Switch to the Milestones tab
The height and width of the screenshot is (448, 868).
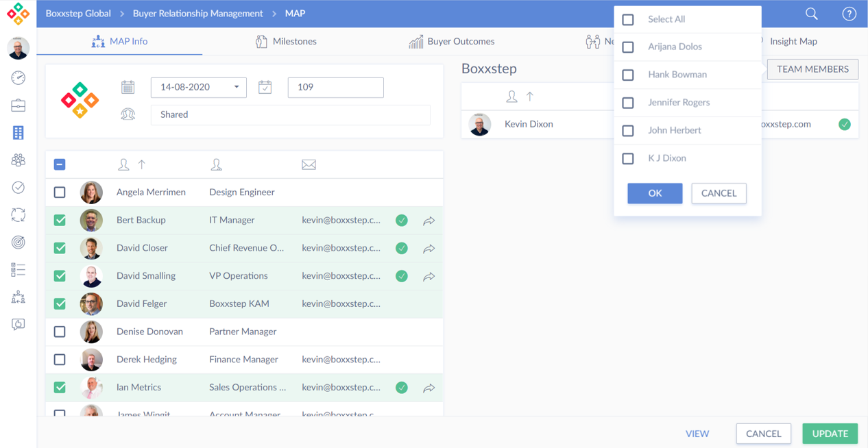point(286,42)
